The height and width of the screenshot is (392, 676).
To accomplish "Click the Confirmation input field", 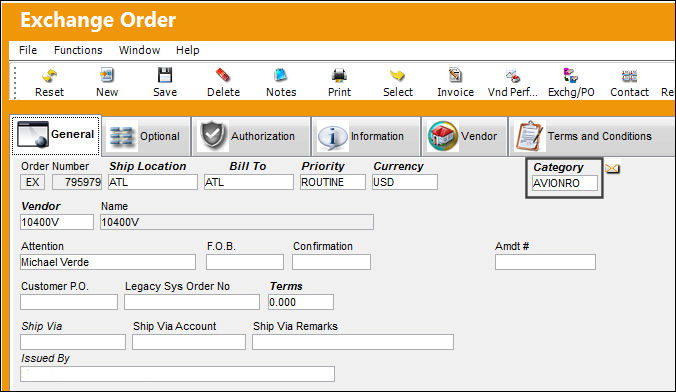I will (331, 262).
